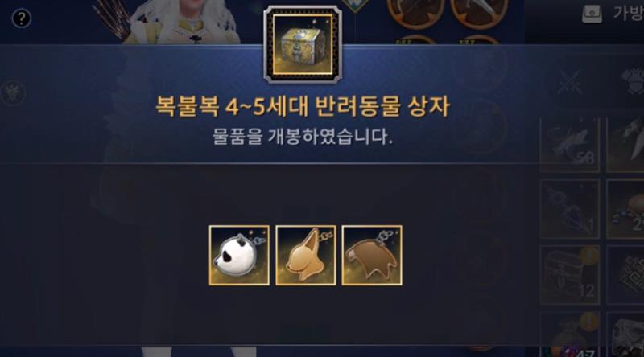Click the question mark help icon
This screenshot has height=357, width=644.
[x=22, y=18]
